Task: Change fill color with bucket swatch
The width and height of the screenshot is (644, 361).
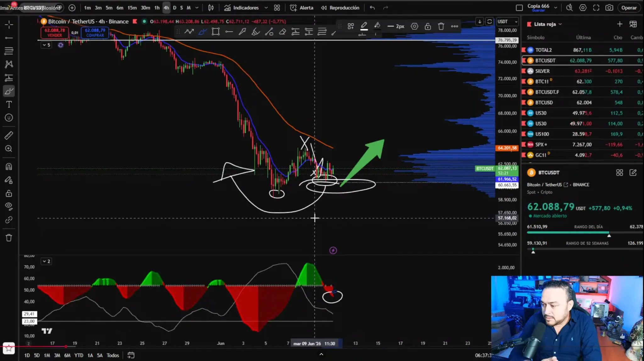Action: [x=377, y=26]
